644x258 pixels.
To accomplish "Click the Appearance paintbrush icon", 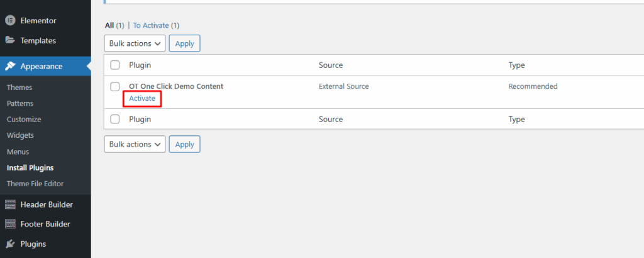I will coord(10,66).
